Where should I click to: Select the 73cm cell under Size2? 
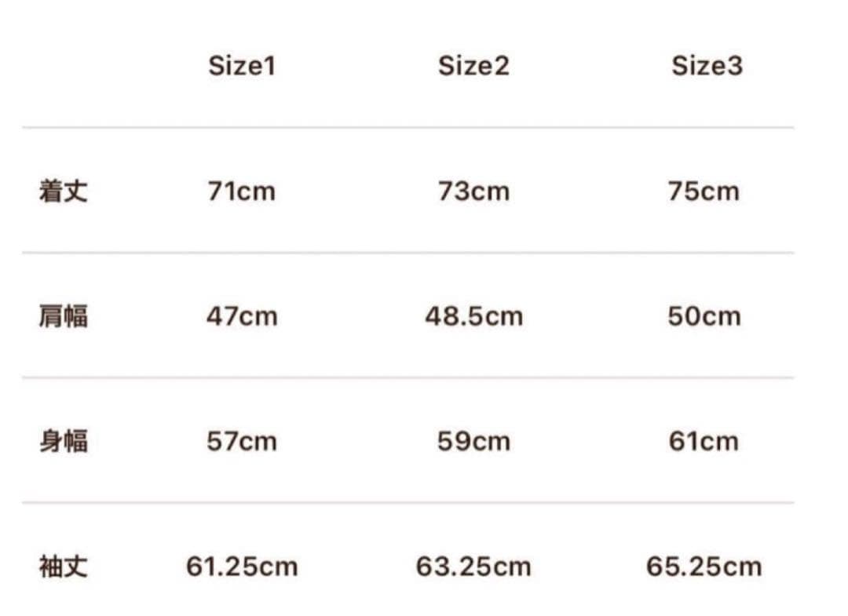point(473,191)
